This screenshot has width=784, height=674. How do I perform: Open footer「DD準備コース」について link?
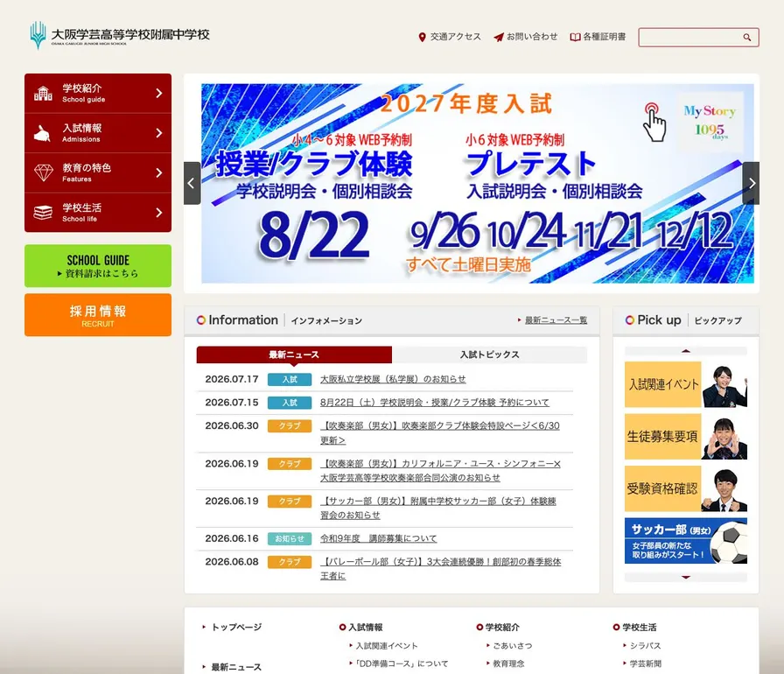402,663
